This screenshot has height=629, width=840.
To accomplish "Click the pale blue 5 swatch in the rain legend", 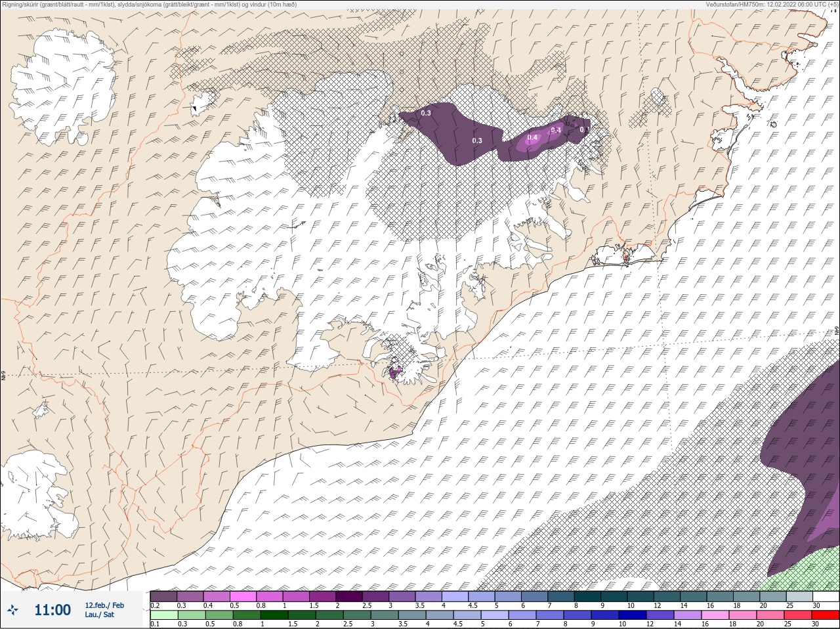I will click(x=495, y=616).
